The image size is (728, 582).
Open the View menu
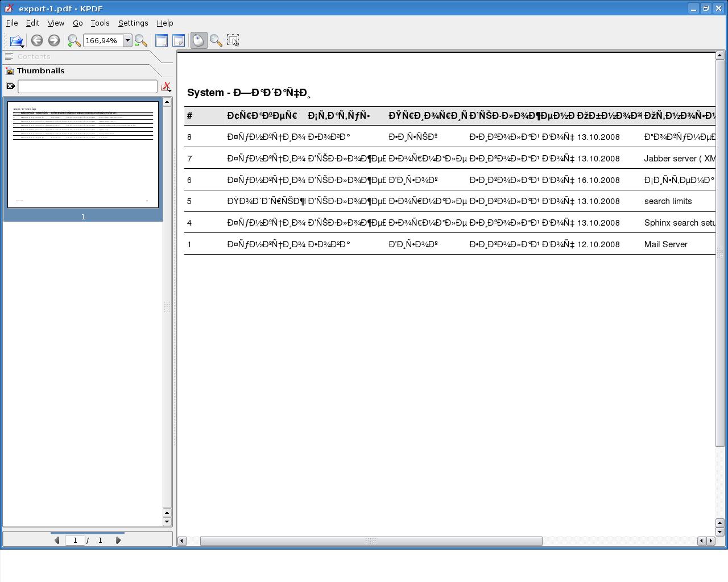coord(56,23)
